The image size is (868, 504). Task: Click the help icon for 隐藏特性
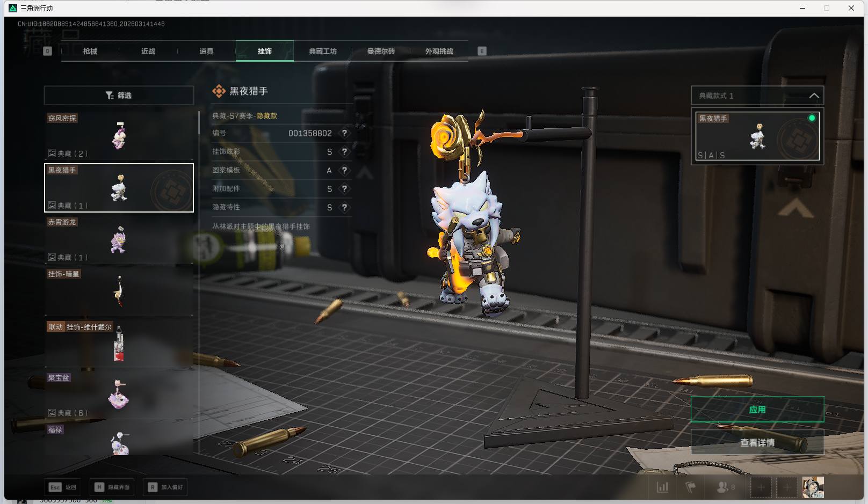click(x=344, y=207)
